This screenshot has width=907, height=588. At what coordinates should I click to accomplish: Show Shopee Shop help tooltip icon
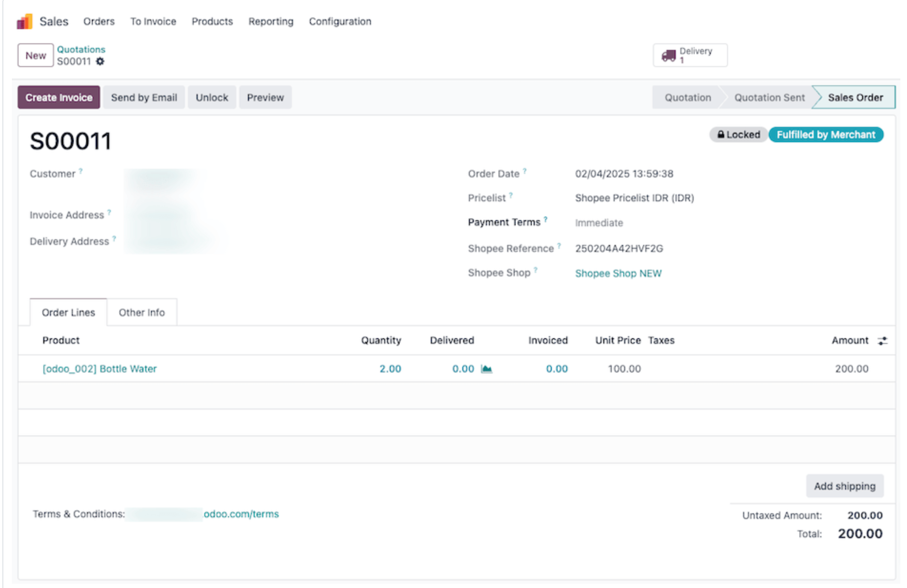click(536, 270)
